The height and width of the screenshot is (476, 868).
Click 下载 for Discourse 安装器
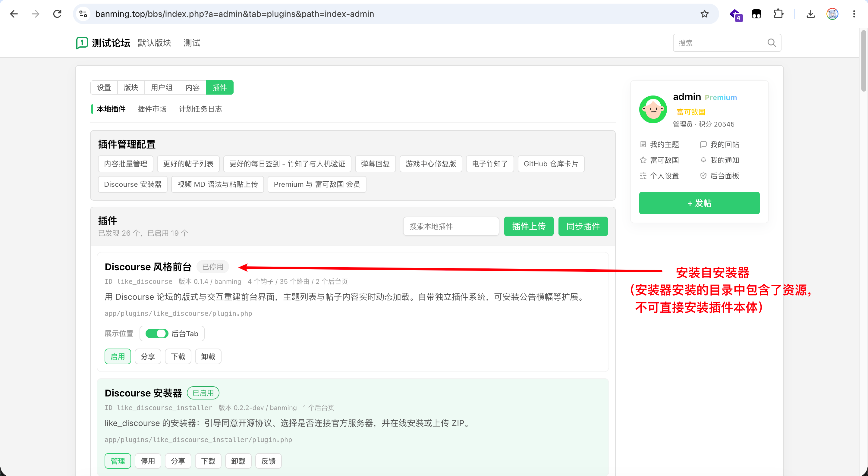(208, 461)
